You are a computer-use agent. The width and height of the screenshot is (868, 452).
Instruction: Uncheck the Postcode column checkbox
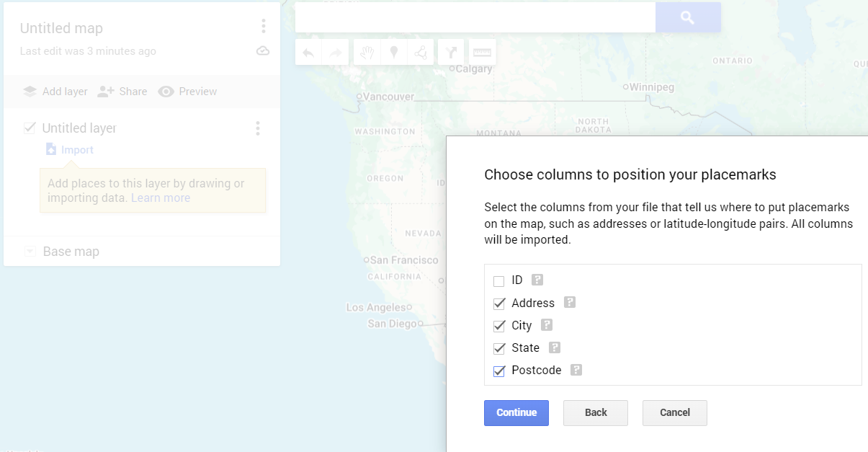[499, 371]
